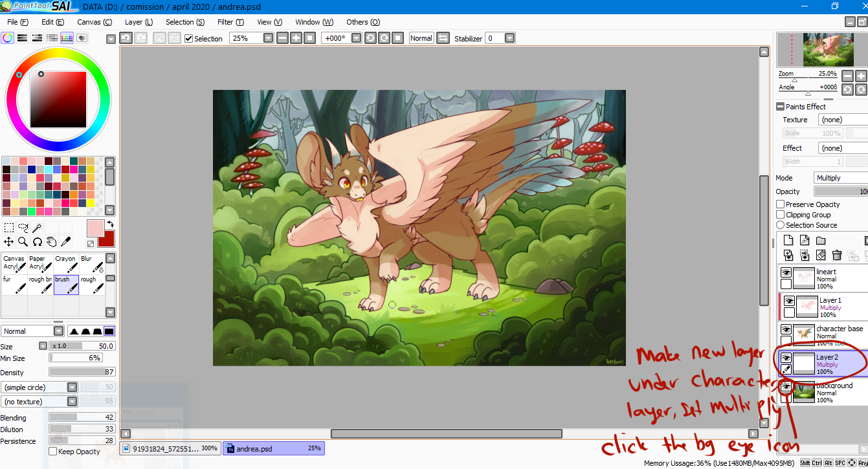Clear the layer with eraser icon
This screenshot has width=868, height=469.
tap(821, 256)
